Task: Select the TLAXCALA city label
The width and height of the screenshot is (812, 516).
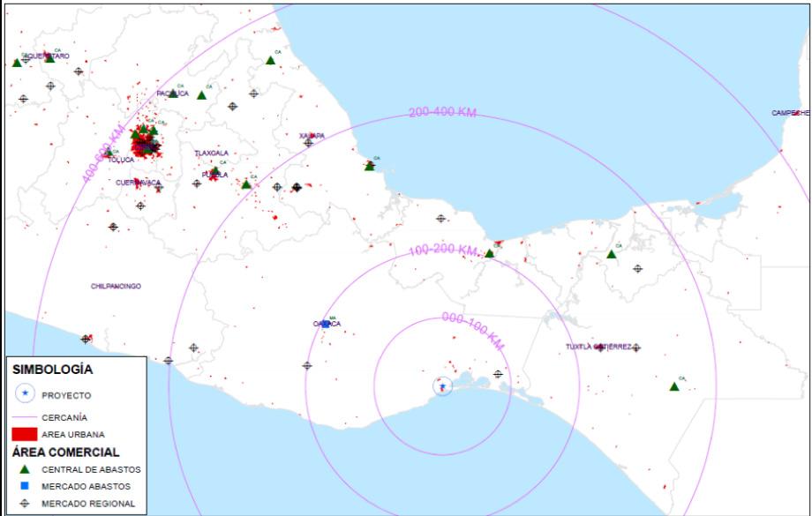Action: coord(211,153)
